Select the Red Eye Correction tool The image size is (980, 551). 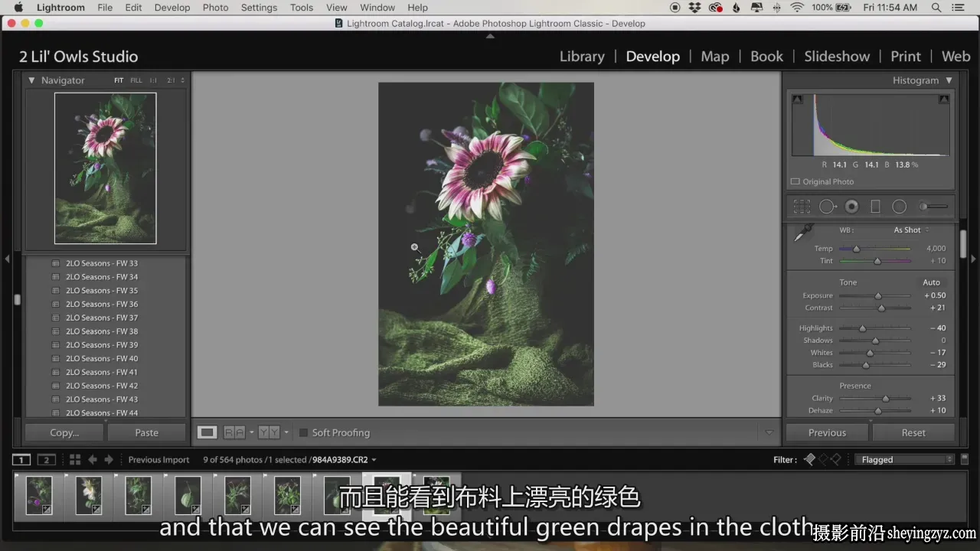(851, 207)
